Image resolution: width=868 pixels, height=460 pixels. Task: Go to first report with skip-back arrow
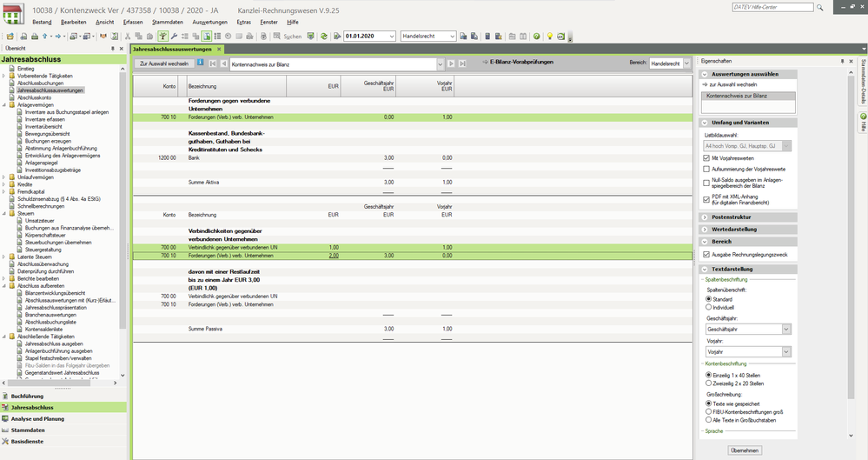click(x=213, y=63)
